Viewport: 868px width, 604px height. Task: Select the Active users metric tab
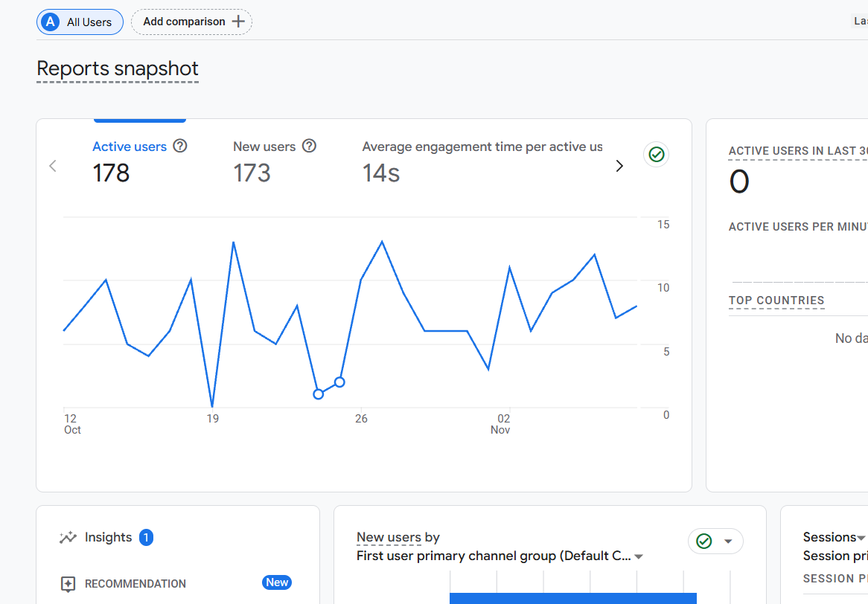coord(139,161)
